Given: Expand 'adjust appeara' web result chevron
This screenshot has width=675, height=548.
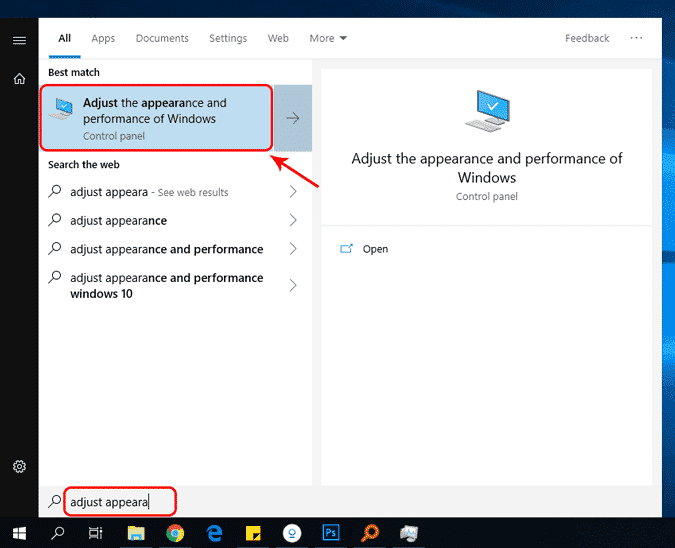Looking at the screenshot, I should [x=293, y=192].
